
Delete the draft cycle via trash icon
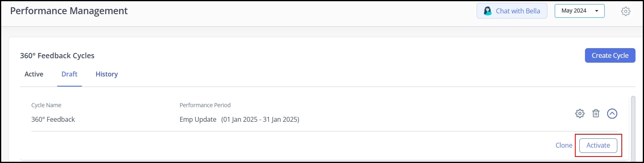click(x=596, y=114)
